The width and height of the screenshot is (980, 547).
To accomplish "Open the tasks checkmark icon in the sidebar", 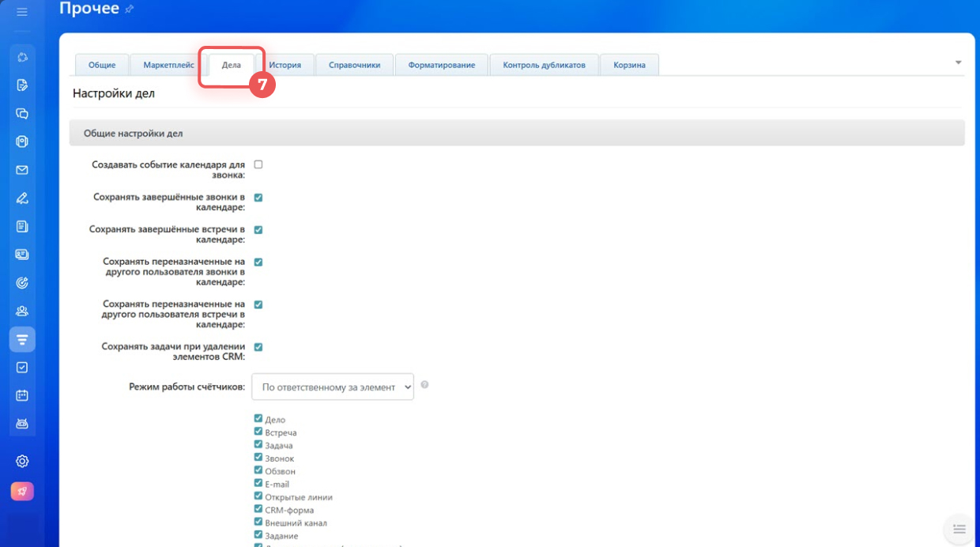I will click(x=22, y=368).
